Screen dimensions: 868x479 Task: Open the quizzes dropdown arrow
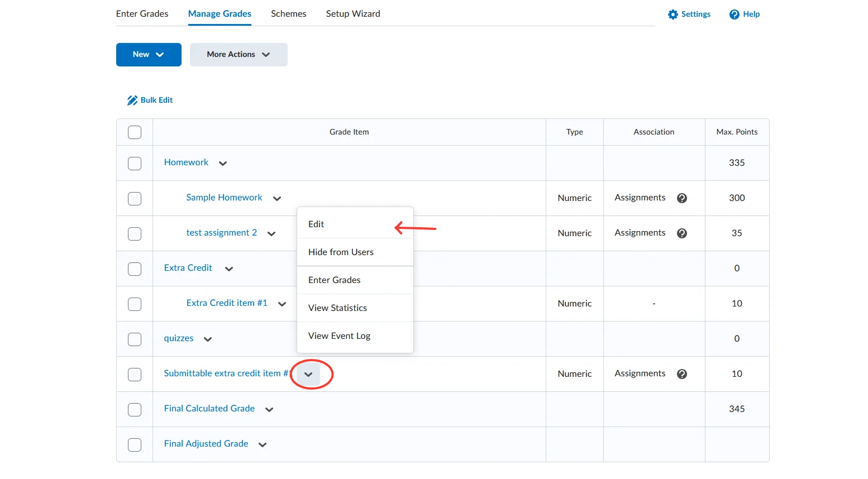[x=207, y=339]
